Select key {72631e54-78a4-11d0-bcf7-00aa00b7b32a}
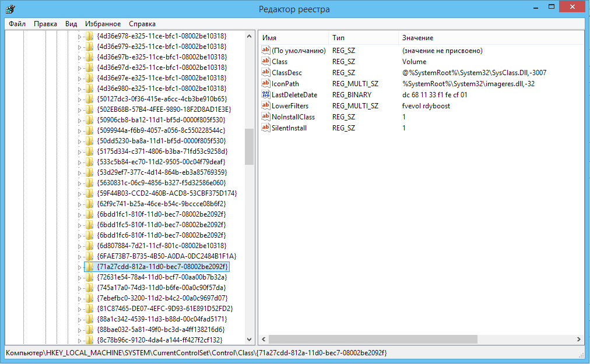Screen dimensions: 590x364 tap(162, 277)
